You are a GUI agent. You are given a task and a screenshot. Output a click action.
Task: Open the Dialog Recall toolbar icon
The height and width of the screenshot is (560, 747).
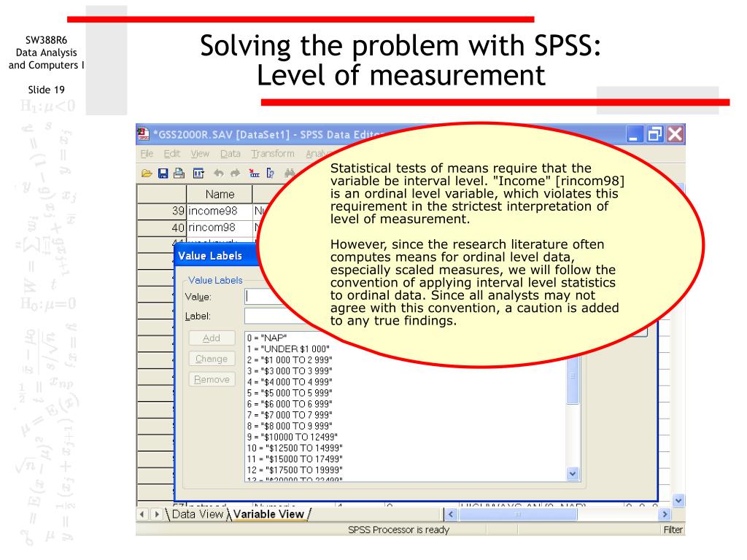(198, 174)
